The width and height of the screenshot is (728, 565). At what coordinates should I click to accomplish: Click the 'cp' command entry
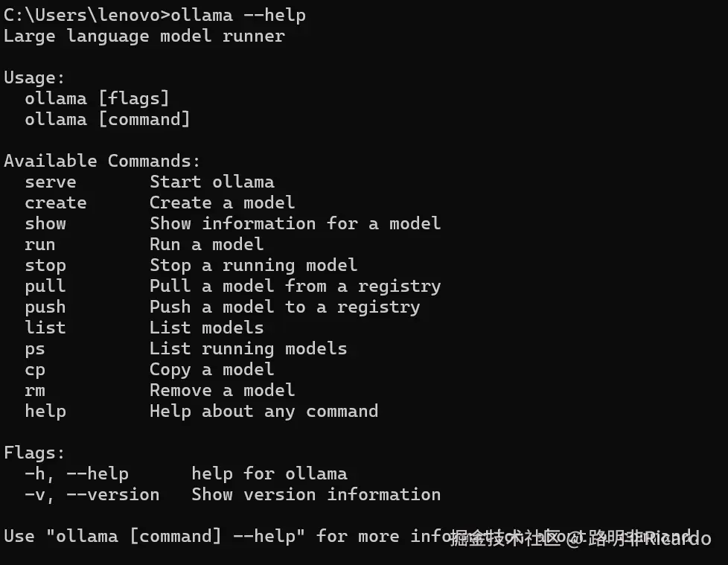(34, 369)
